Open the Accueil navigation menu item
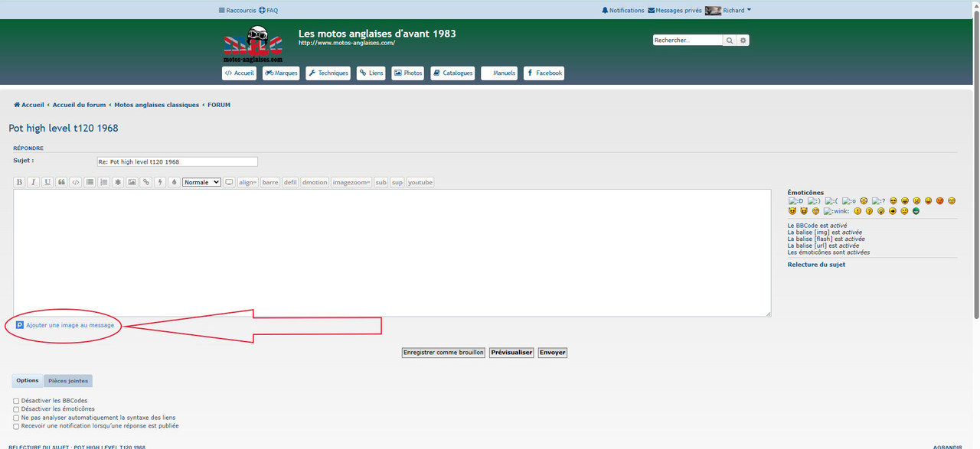Image resolution: width=980 pixels, height=449 pixels. (x=239, y=73)
